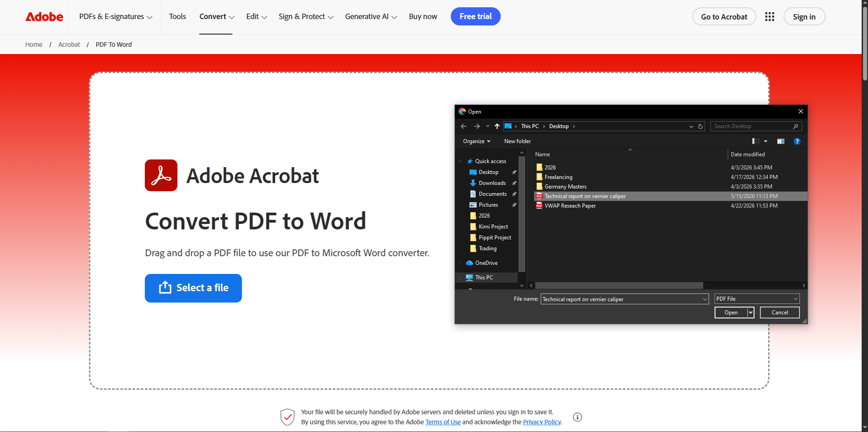Screen dimensions: 868x432
Task: Collapse the Quick access tree node
Action: tap(460, 161)
